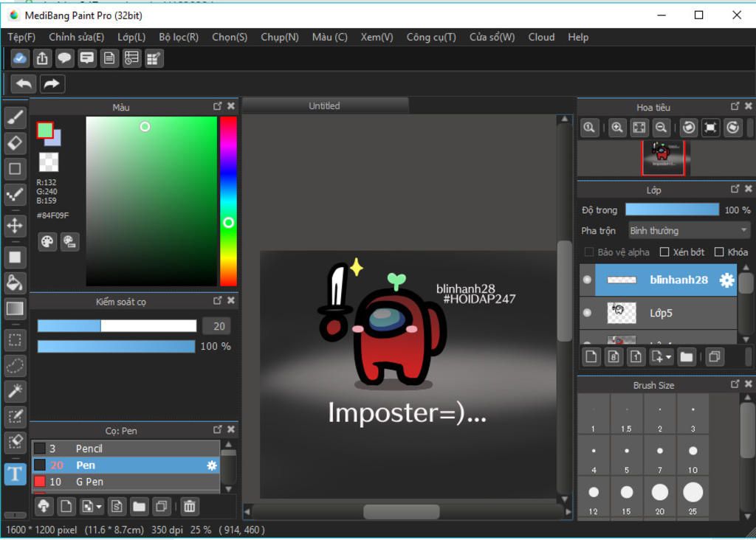Click Fit to window in Navigator
Image resolution: width=756 pixels, height=540 pixels.
(639, 128)
